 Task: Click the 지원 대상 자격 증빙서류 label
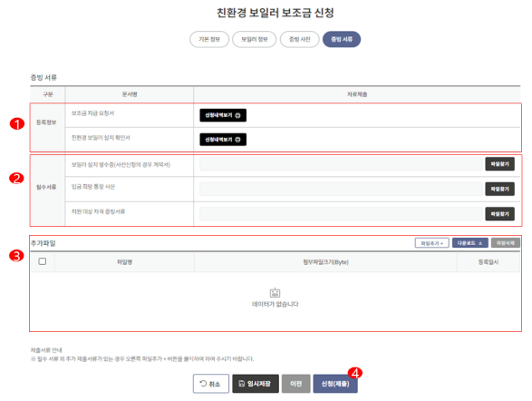[x=98, y=211]
